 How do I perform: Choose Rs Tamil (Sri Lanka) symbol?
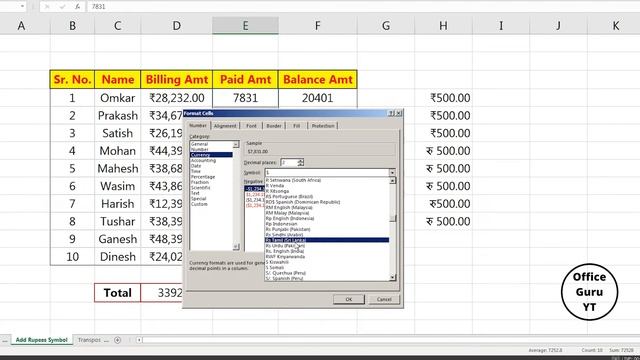(x=327, y=240)
